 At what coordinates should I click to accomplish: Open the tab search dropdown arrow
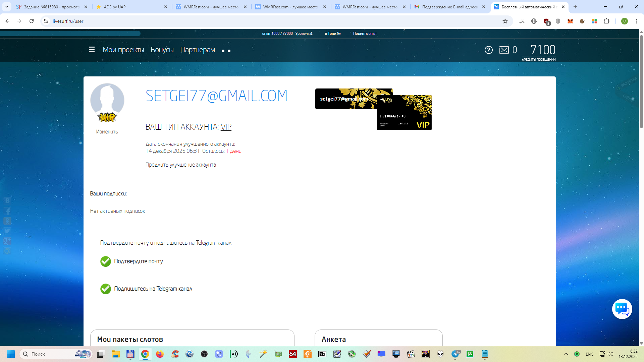click(x=7, y=7)
